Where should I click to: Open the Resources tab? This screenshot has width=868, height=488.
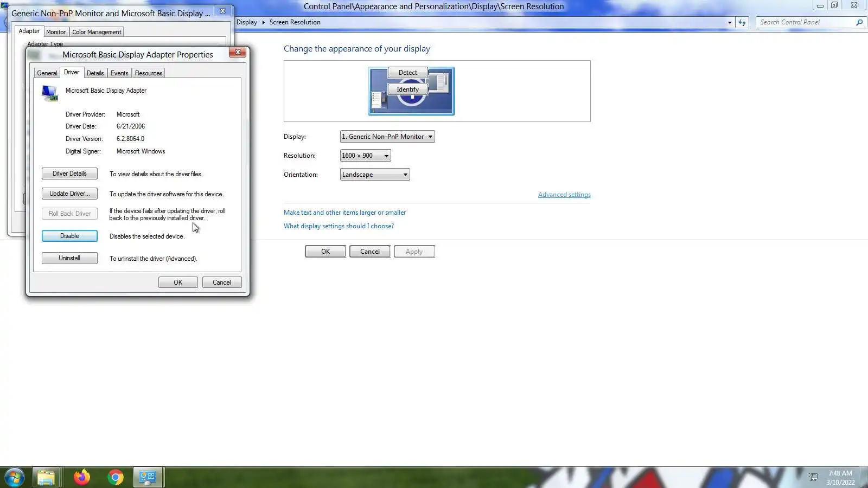[x=149, y=73]
